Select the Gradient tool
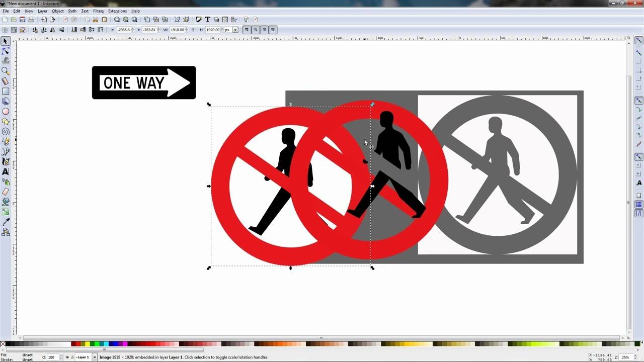The height and width of the screenshot is (362, 644). coord(6,212)
